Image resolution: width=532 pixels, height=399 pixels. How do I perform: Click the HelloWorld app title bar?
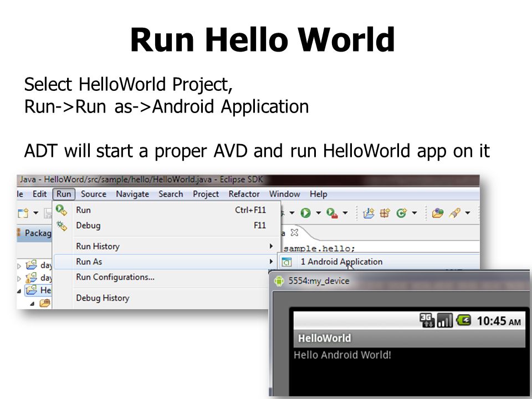409,338
